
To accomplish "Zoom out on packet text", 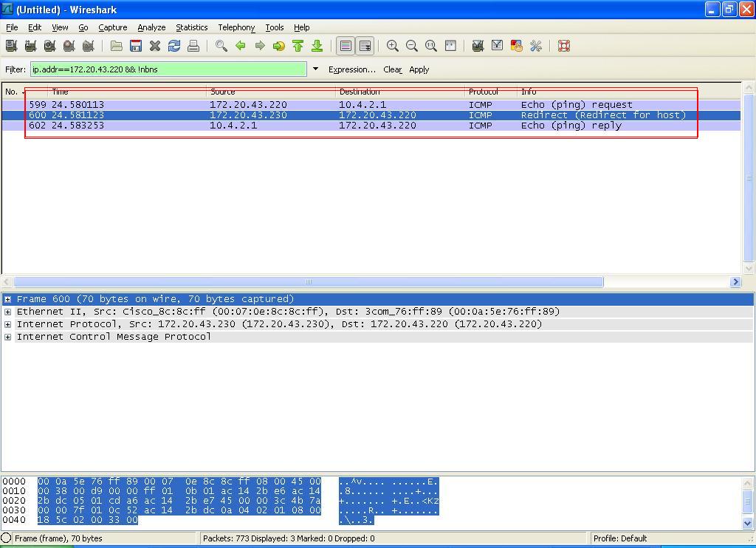I will 412,46.
